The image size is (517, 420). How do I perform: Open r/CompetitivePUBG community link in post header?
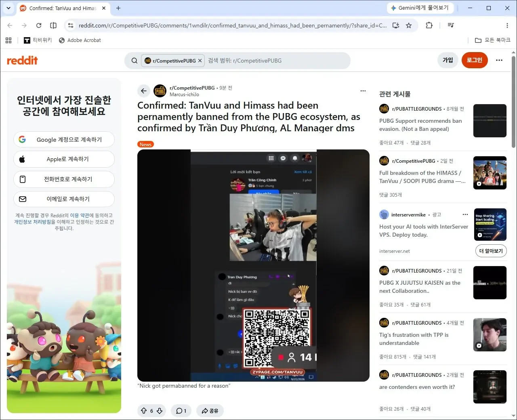click(x=192, y=88)
